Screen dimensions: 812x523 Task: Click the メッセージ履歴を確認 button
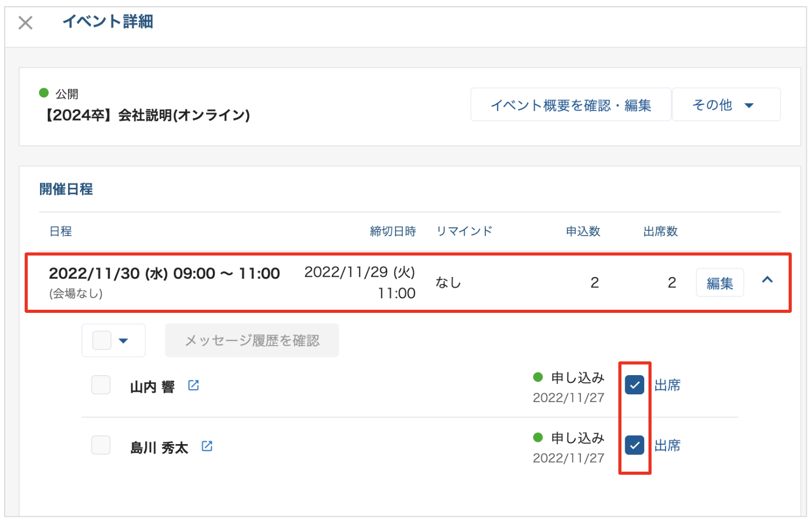tap(252, 341)
